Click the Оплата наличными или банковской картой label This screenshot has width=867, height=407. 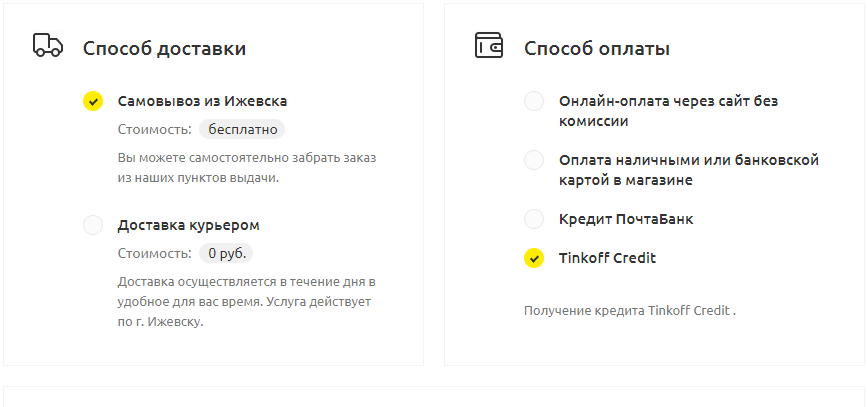(x=689, y=170)
